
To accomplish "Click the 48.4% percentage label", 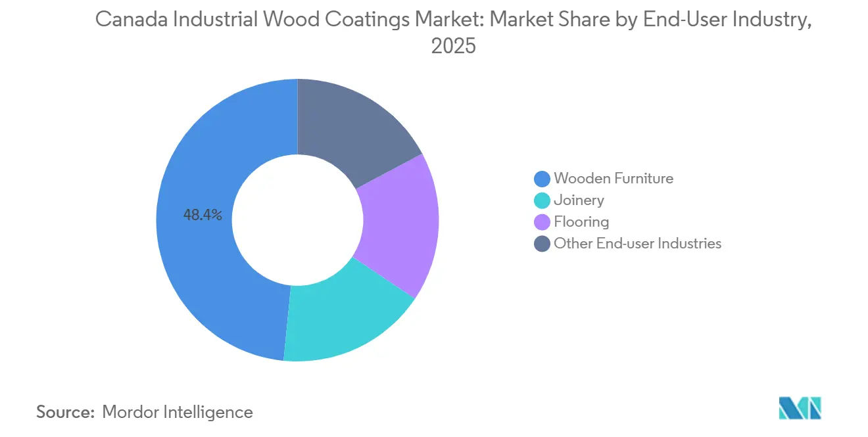I will (x=203, y=215).
